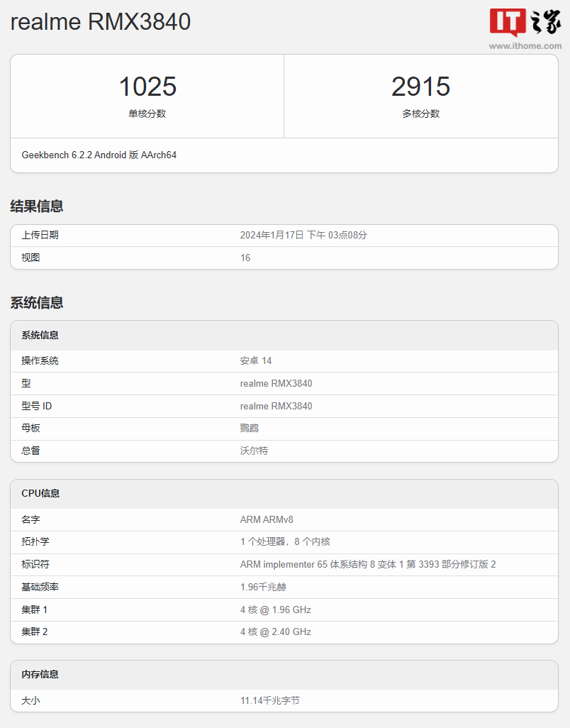Click the 大小 row label
This screenshot has width=570, height=728.
[30, 700]
